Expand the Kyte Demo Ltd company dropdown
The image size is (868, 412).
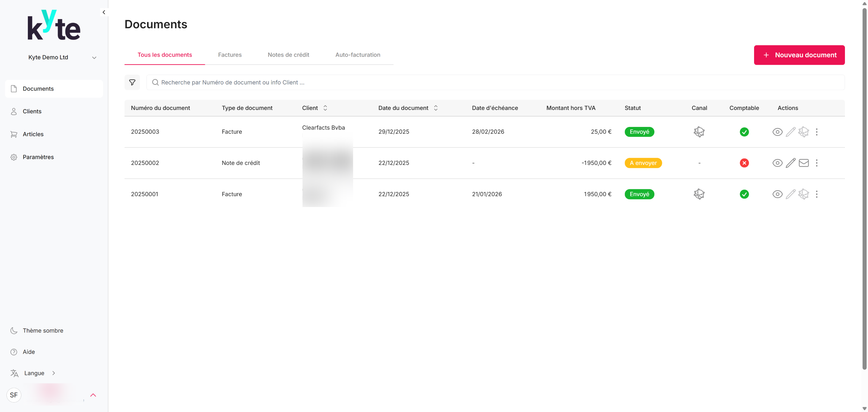click(94, 58)
